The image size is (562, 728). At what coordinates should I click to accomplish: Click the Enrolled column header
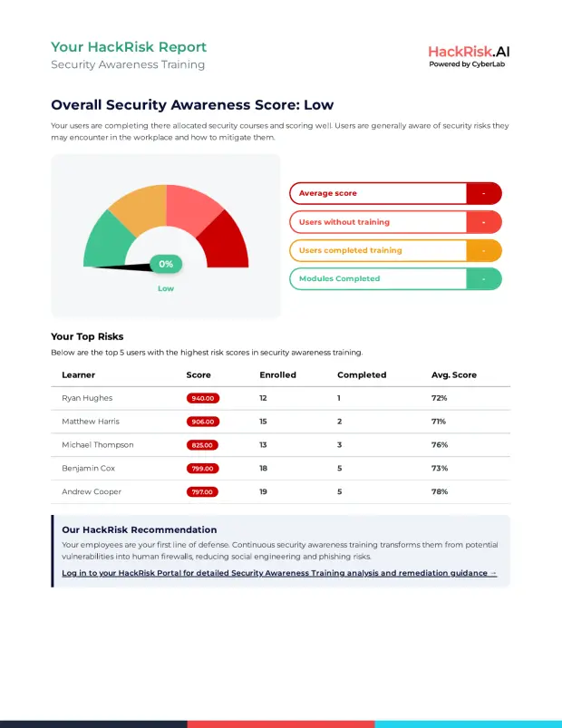[277, 374]
